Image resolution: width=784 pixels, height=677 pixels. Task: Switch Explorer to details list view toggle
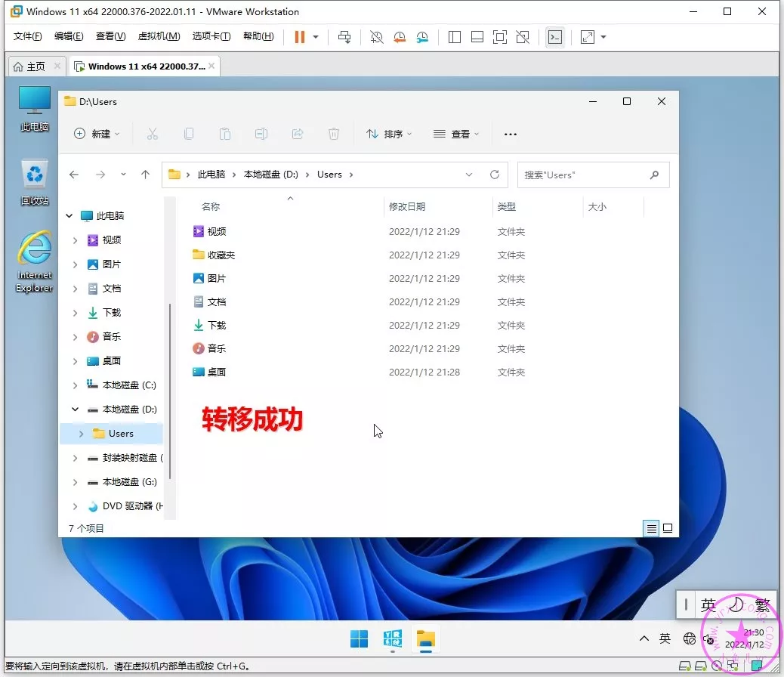click(651, 528)
